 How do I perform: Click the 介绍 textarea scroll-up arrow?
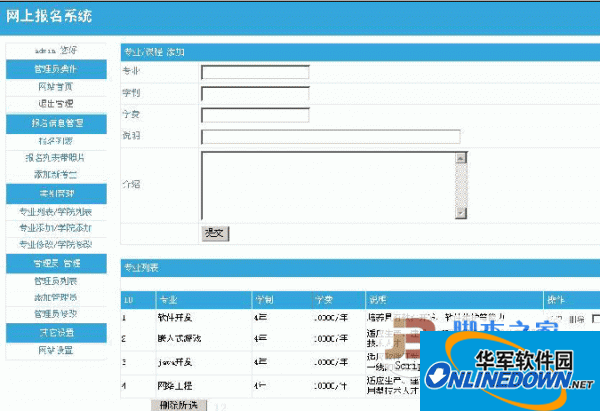[461, 158]
